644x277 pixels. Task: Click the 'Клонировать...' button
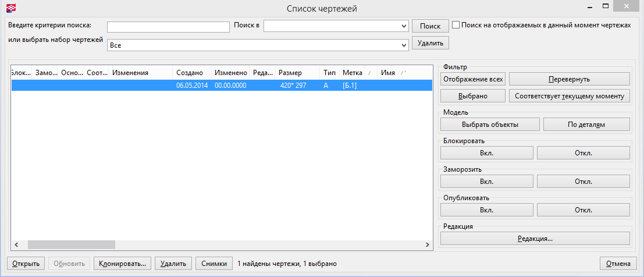pyautogui.click(x=122, y=264)
